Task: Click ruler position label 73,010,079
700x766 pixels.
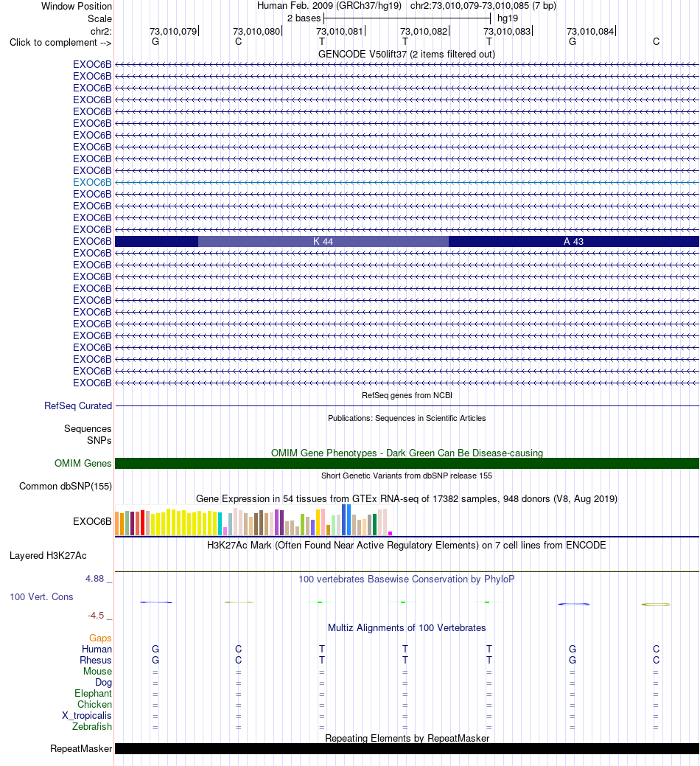Action: [173, 31]
